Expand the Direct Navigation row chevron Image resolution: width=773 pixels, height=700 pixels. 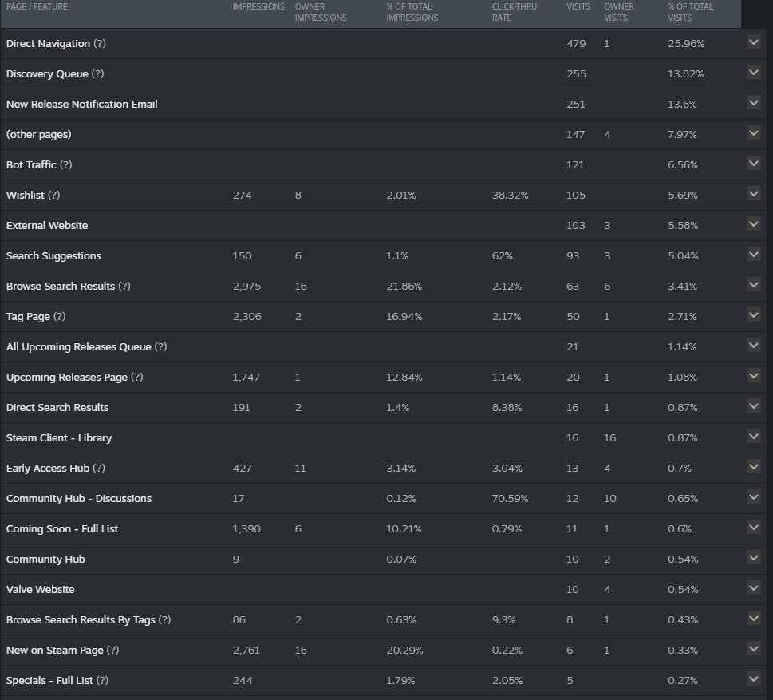[x=753, y=42]
